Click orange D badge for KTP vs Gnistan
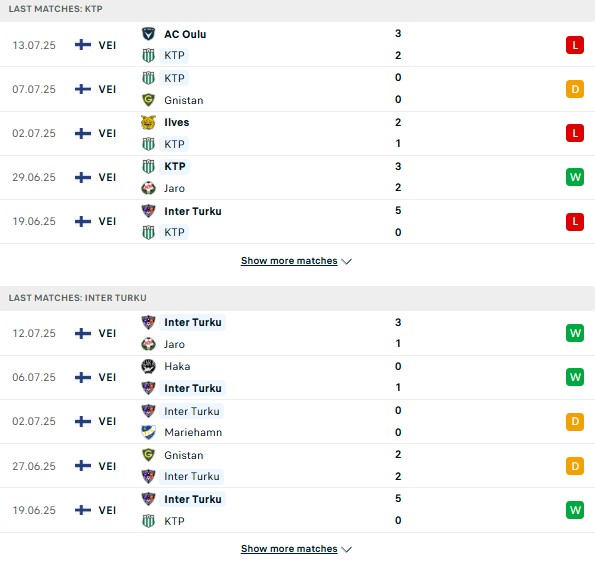This screenshot has width=595, height=565. click(x=575, y=89)
